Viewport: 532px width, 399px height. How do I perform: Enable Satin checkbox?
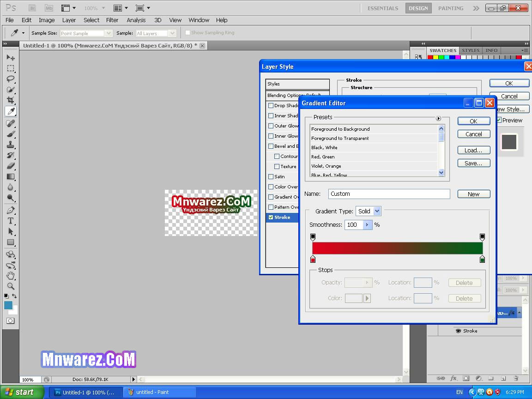271,177
